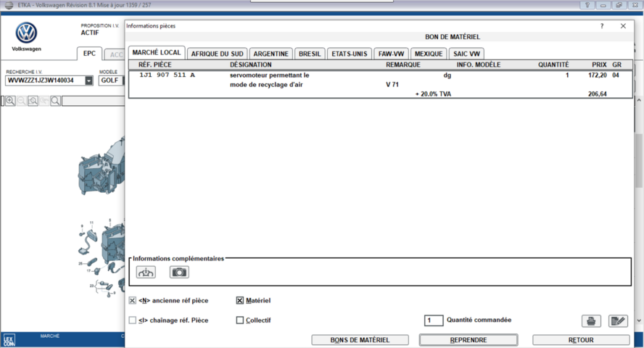Image resolution: width=644 pixels, height=348 pixels.
Task: Click the Quantité commandée input field
Action: coord(434,320)
